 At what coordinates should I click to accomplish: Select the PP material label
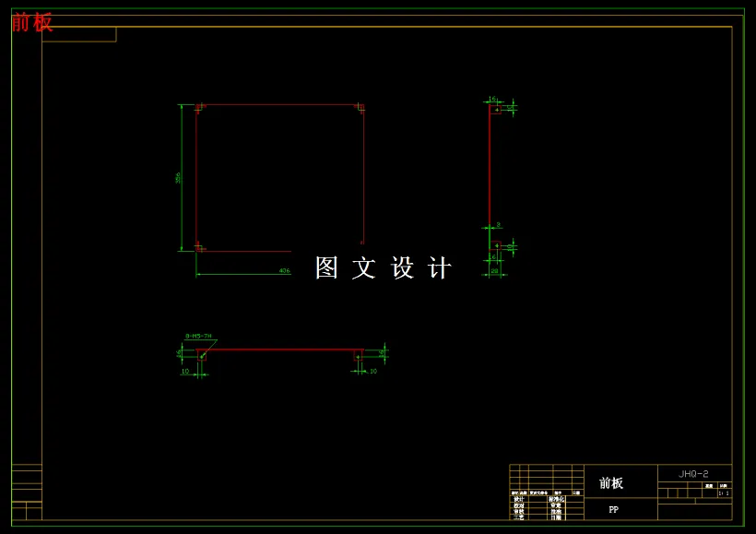[613, 509]
